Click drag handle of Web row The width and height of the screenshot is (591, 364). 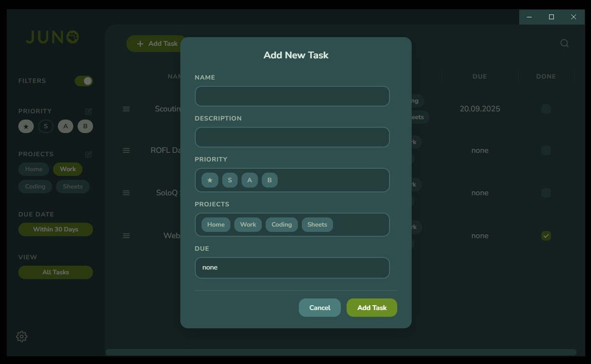[126, 236]
